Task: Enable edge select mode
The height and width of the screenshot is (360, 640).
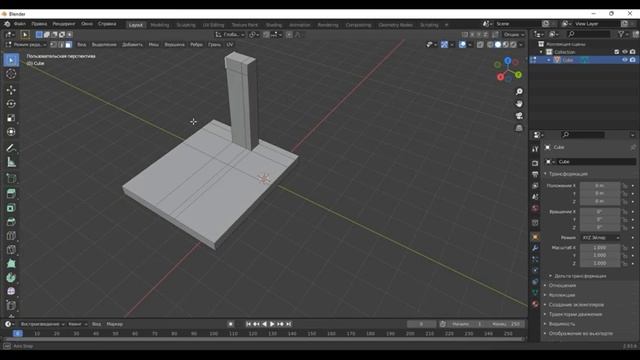Action: [61, 44]
